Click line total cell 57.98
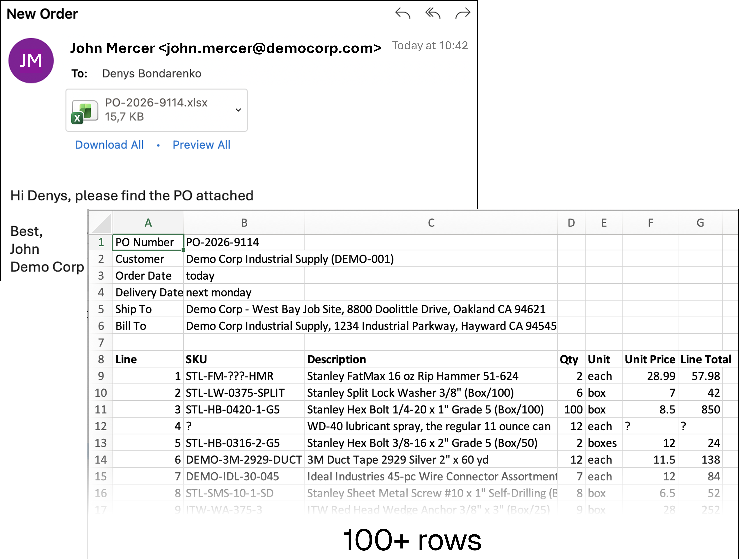739x560 pixels. [x=700, y=376]
